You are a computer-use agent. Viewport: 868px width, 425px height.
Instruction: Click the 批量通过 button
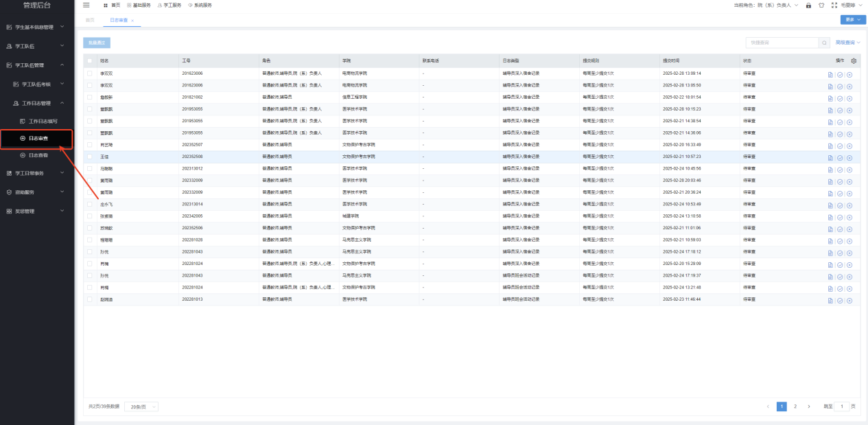[x=97, y=43]
